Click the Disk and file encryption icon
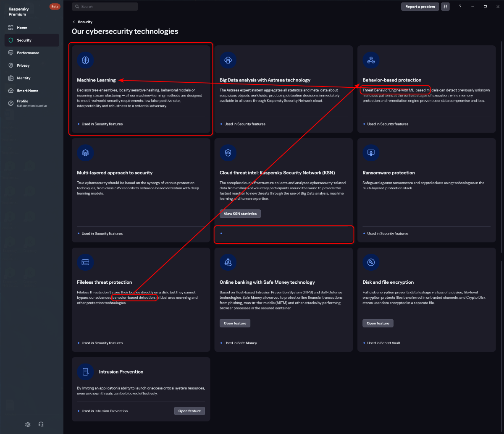 pos(371,262)
